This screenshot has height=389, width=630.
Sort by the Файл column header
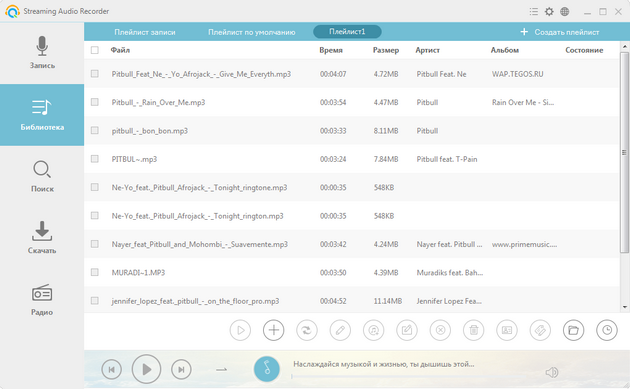(x=120, y=50)
